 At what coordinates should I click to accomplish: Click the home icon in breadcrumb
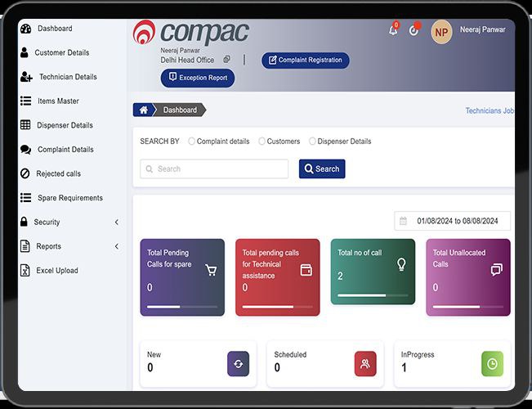[144, 110]
